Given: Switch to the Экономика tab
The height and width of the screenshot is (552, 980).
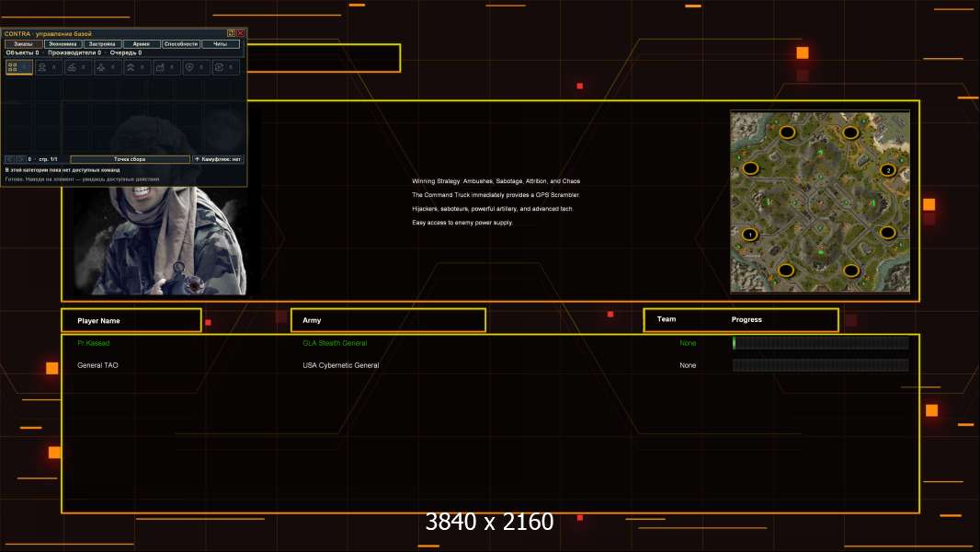Looking at the screenshot, I should (63, 44).
